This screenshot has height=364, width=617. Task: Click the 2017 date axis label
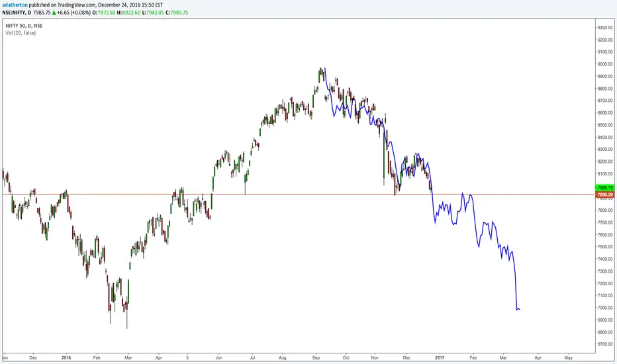pyautogui.click(x=440, y=357)
